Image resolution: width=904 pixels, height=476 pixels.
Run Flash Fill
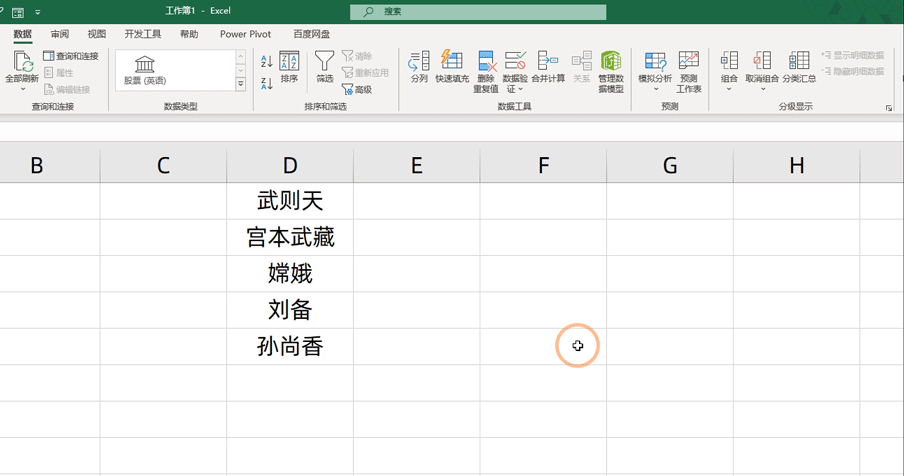coord(452,67)
